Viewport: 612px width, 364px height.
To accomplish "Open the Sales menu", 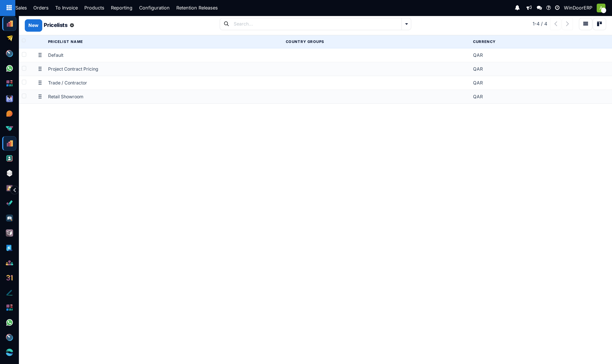I will [x=21, y=8].
